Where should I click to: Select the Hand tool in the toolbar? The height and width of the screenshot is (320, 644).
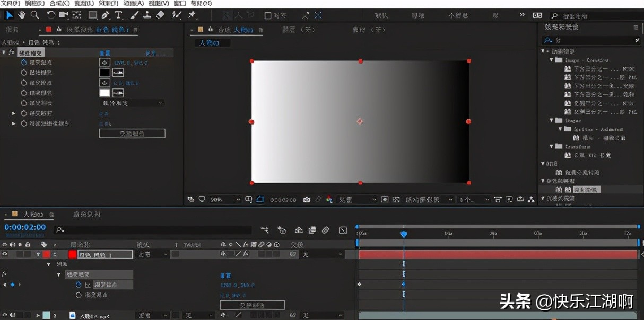point(22,15)
